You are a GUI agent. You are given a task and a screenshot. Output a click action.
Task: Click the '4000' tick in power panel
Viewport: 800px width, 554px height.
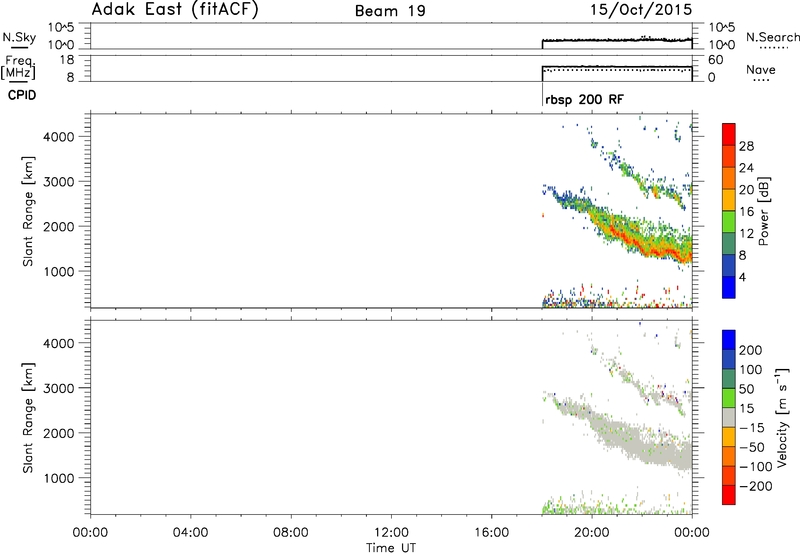(x=59, y=137)
